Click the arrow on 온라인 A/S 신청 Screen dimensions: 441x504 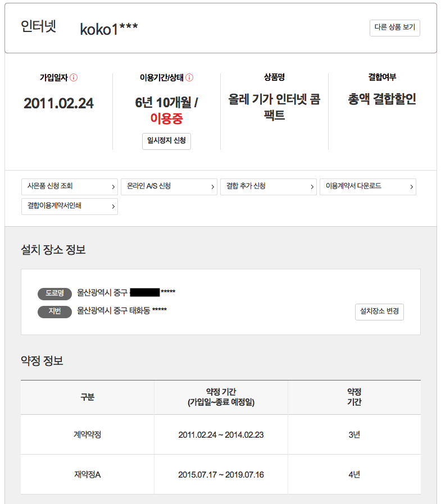pyautogui.click(x=213, y=187)
